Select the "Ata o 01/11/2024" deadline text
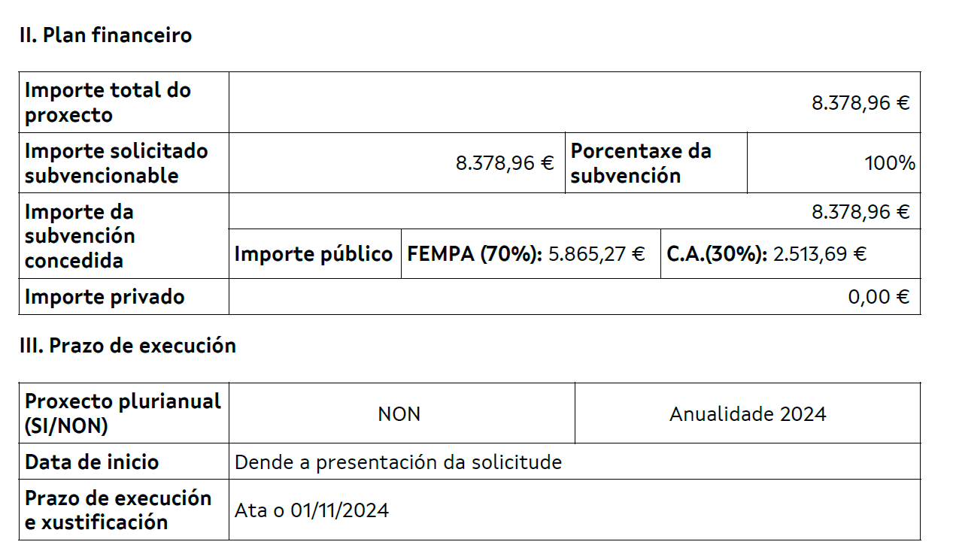953x560 pixels. (311, 510)
